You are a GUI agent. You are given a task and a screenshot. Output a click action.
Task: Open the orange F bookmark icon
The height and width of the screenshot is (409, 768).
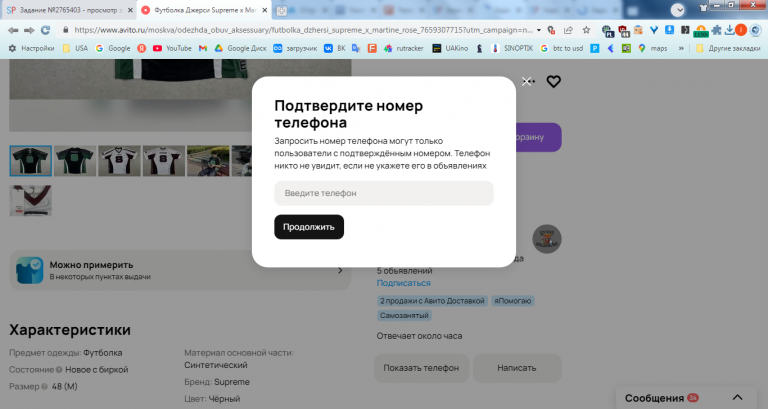click(x=372, y=48)
